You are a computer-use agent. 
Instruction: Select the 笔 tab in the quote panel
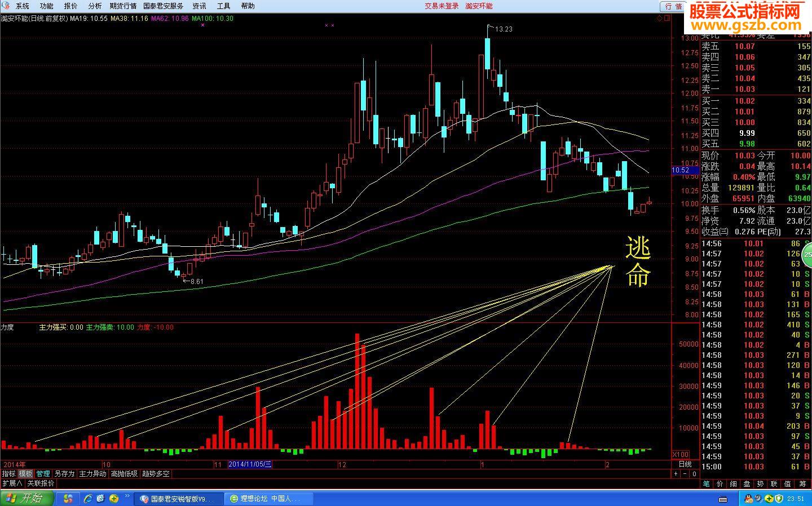click(707, 483)
